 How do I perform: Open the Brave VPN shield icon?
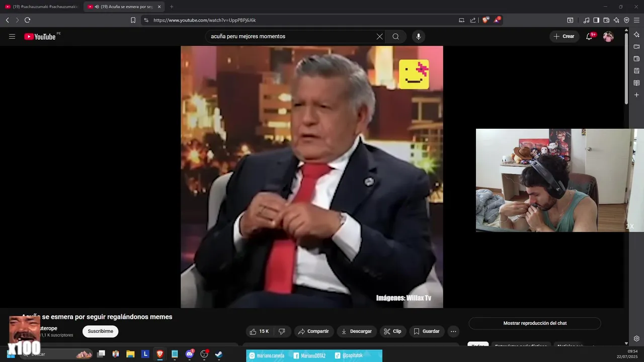click(x=626, y=20)
